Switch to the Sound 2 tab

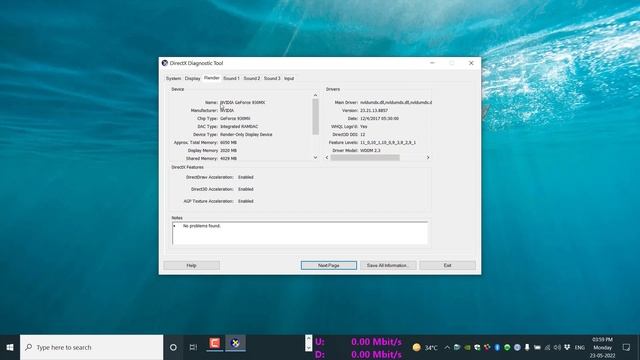[251, 78]
